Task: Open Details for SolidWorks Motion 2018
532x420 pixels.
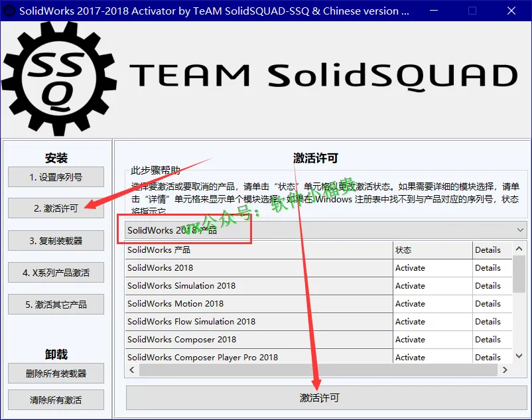Action: pyautogui.click(x=492, y=304)
